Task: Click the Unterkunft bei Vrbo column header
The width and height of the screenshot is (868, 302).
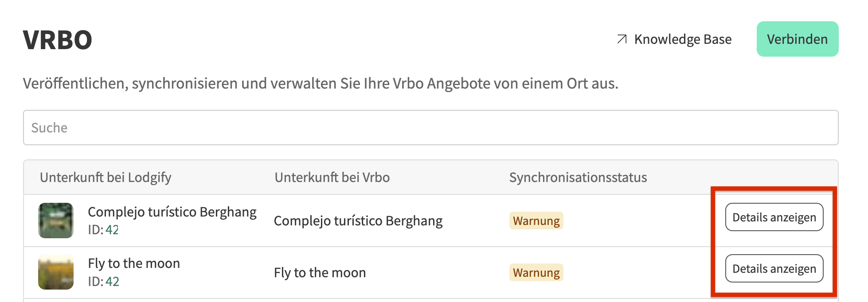Action: [332, 178]
